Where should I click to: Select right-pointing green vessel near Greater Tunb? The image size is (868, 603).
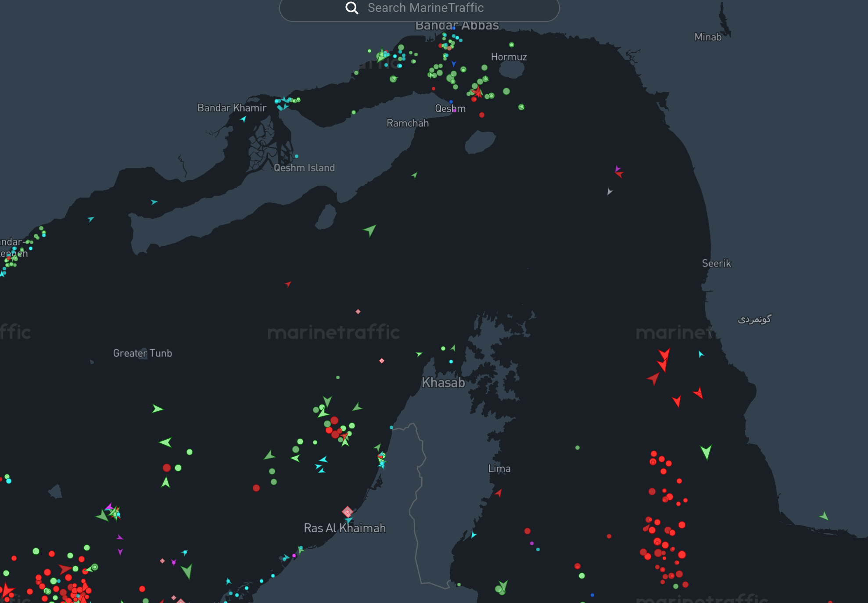[157, 409]
